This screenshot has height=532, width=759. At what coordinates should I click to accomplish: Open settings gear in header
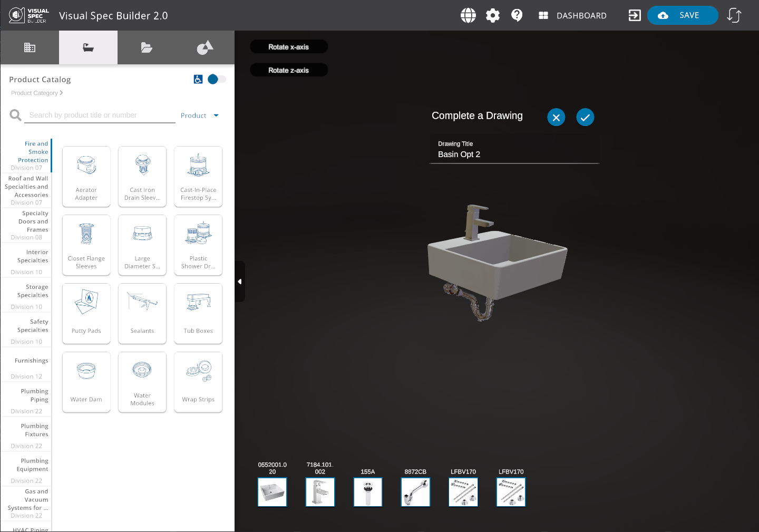[493, 15]
